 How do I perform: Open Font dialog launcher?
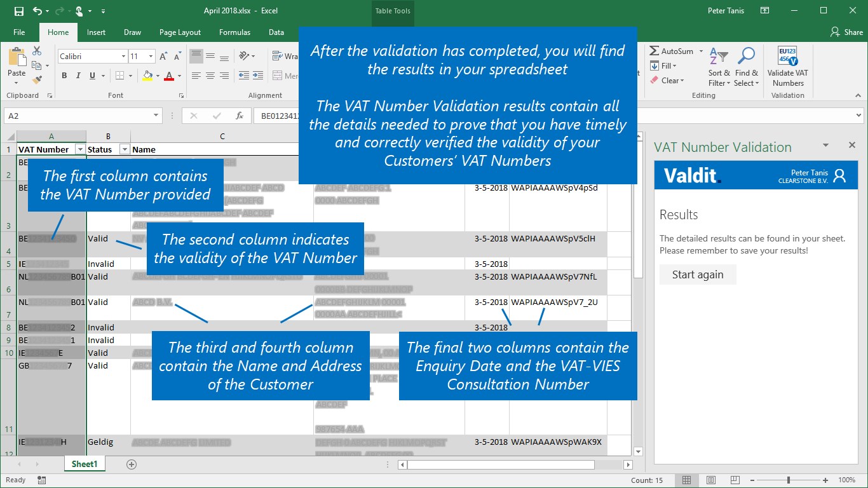pos(181,95)
